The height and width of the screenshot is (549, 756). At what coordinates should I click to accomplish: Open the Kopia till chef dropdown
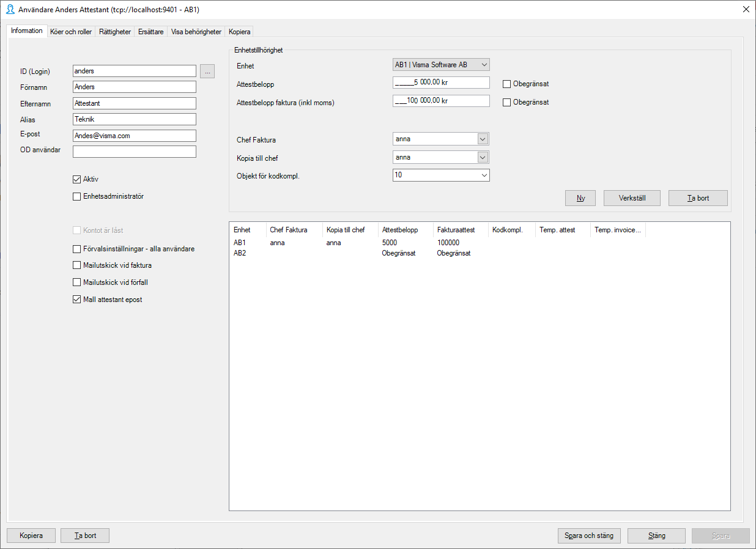(483, 157)
